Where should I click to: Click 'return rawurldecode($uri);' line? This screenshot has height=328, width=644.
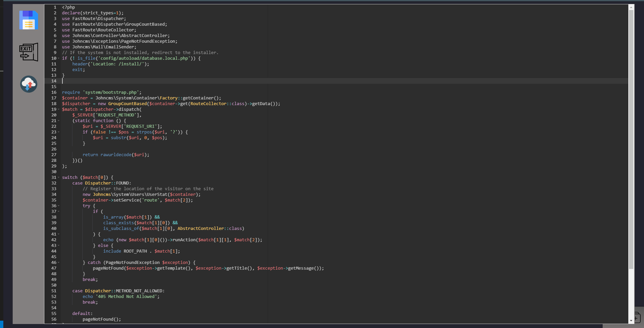[116, 155]
